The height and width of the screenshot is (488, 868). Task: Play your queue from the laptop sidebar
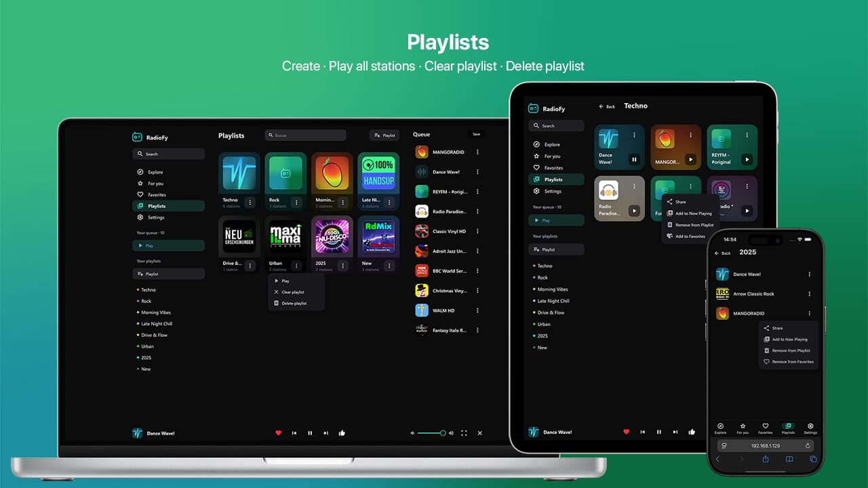coord(168,245)
